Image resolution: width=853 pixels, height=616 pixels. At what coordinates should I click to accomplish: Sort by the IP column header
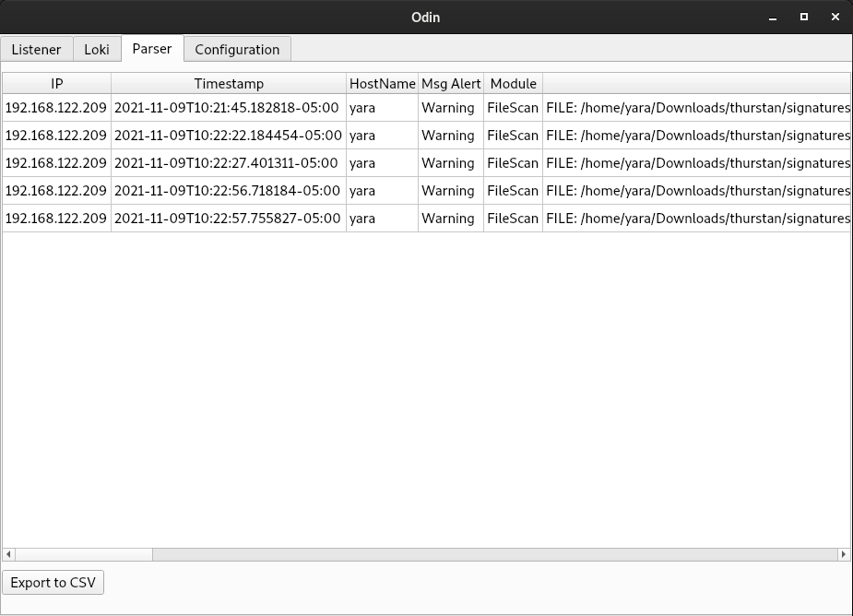coord(56,83)
